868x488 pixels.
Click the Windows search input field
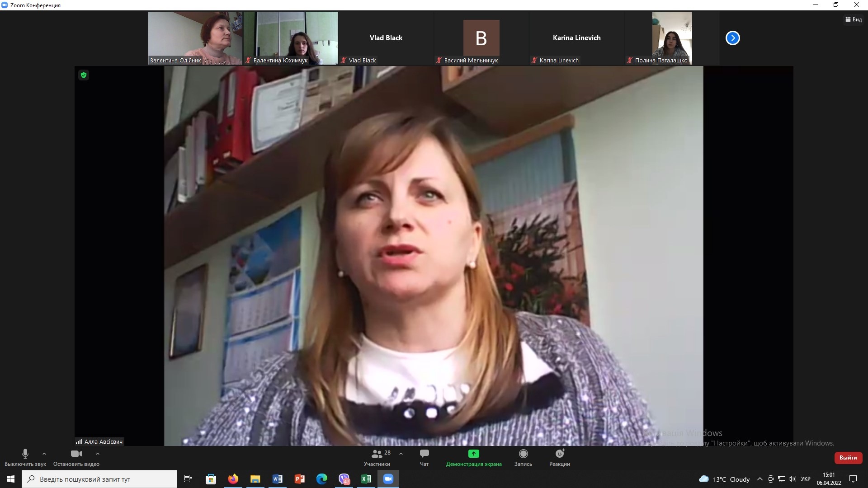coord(99,479)
